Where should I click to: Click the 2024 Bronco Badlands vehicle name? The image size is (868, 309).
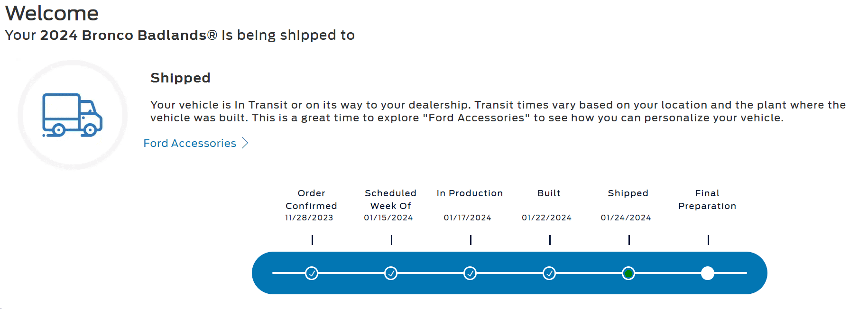click(x=129, y=35)
